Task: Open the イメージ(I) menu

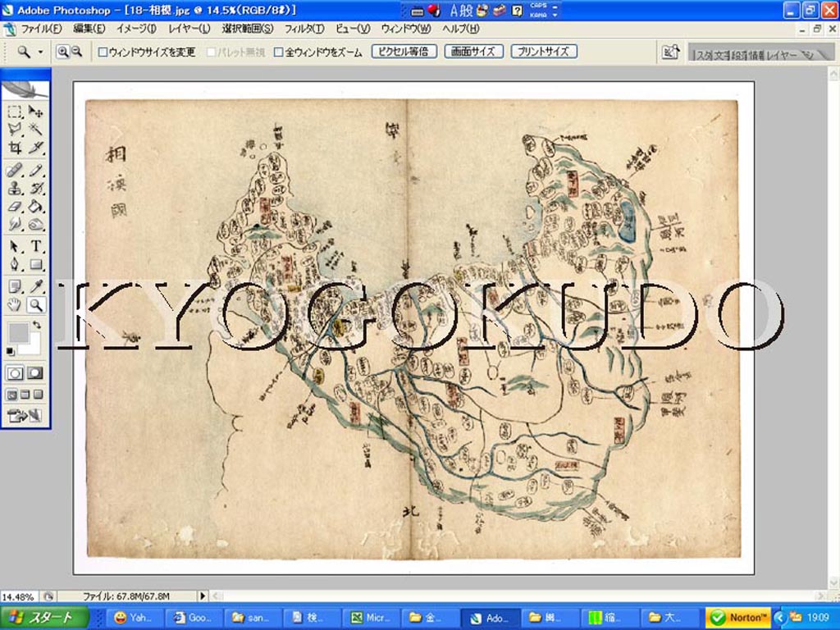Action: tap(136, 29)
